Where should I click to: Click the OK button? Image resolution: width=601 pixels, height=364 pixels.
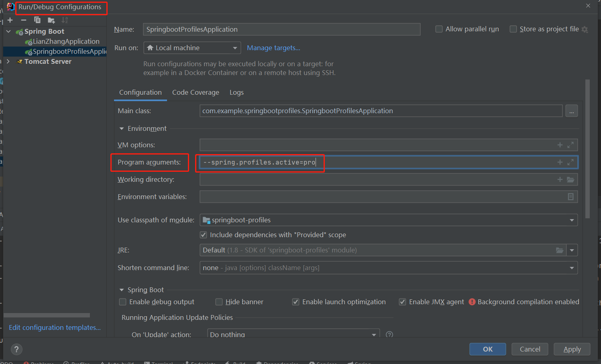point(488,349)
